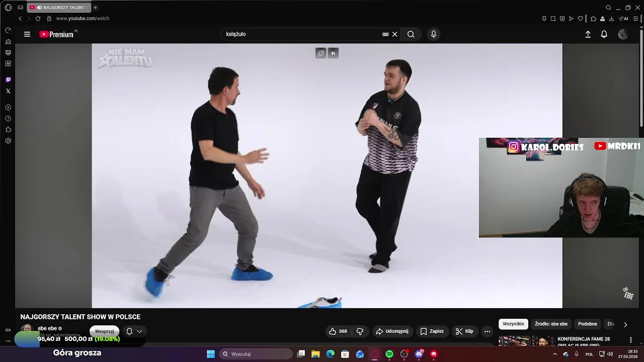Open sidebar settings gear
Screen dimensions: 644x362
point(8,141)
